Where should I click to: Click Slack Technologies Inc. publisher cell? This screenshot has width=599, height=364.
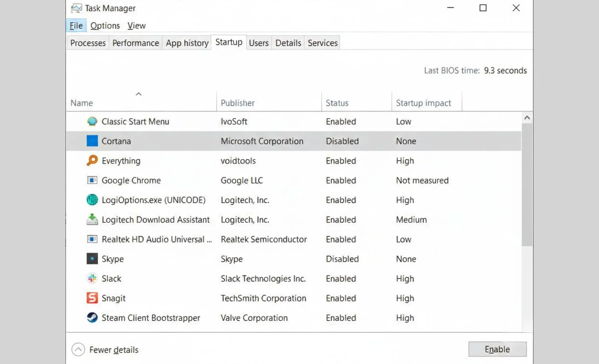tap(263, 278)
